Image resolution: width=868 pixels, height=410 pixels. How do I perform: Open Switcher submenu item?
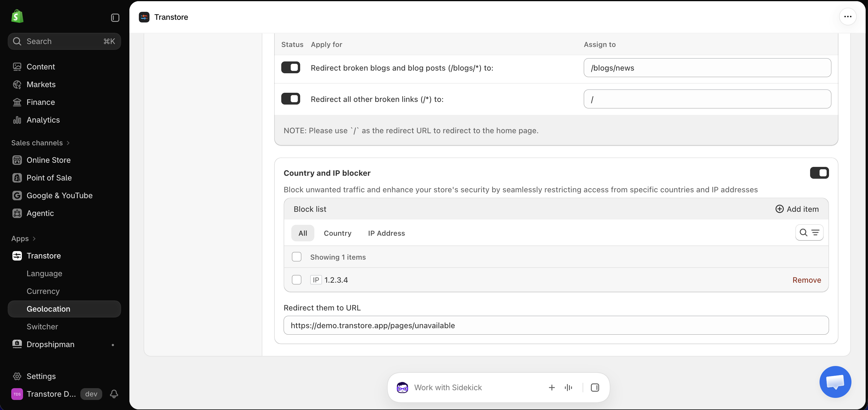click(64, 326)
